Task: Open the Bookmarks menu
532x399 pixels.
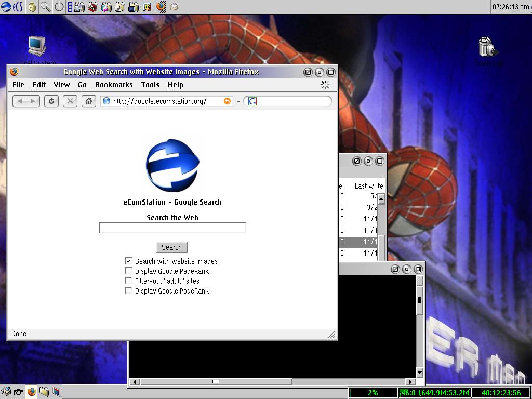Action: point(114,85)
